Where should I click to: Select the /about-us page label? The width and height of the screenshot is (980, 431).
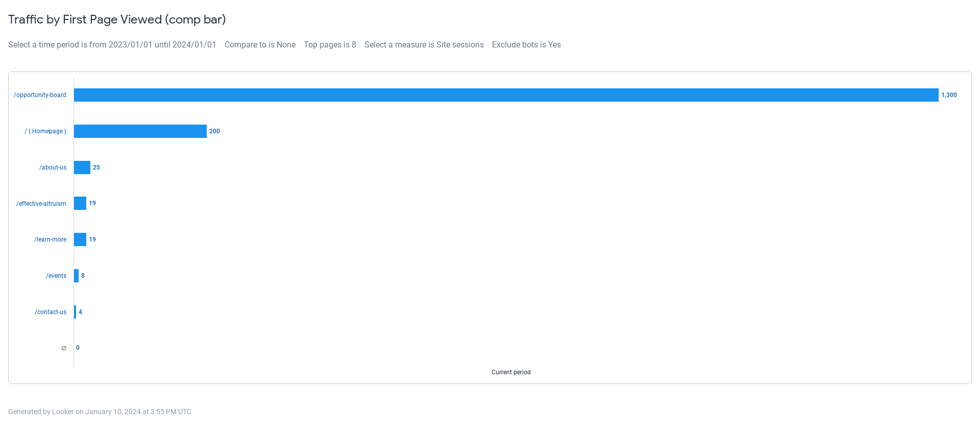pyautogui.click(x=53, y=167)
